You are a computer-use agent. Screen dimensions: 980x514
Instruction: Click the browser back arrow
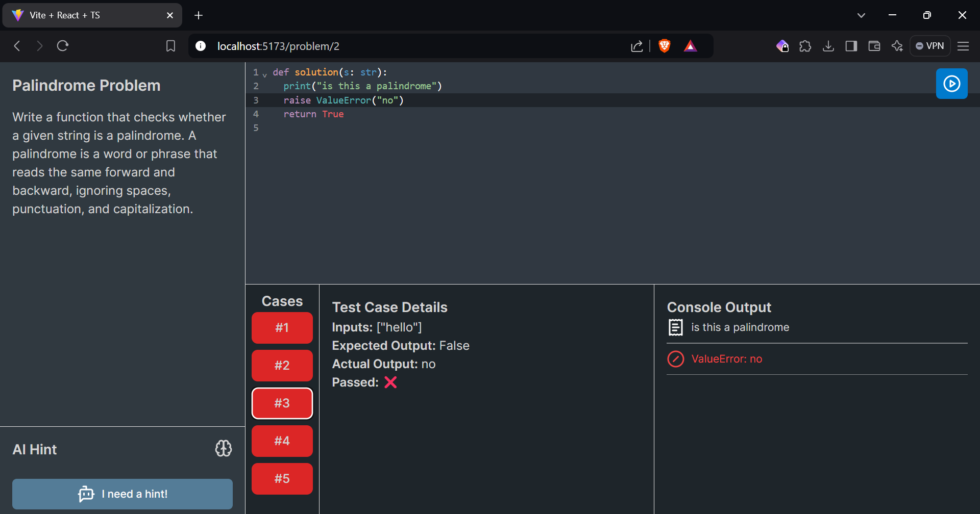(x=17, y=46)
